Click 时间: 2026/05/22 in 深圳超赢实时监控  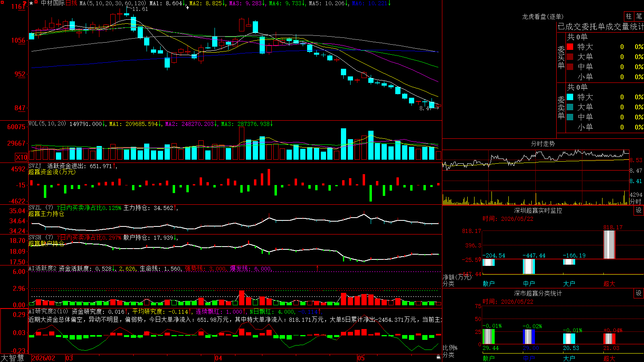coord(508,219)
